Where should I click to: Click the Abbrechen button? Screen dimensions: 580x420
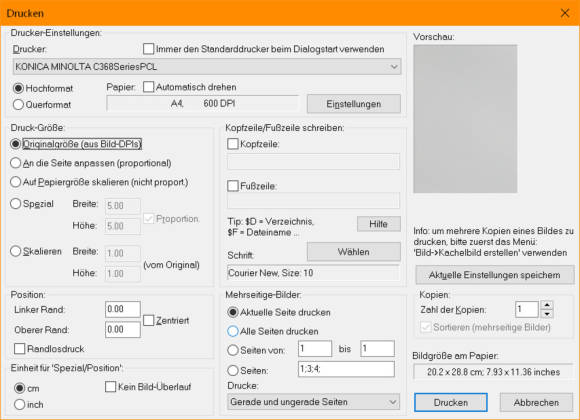[x=536, y=402]
